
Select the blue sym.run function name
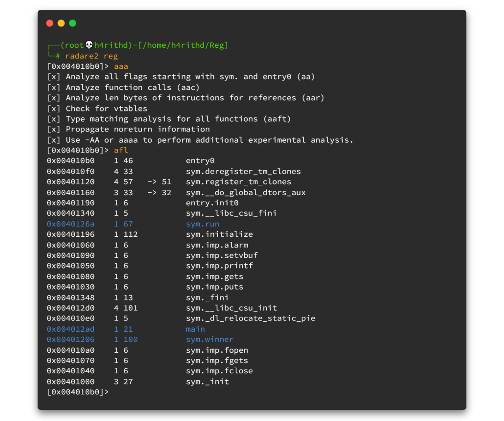click(x=202, y=224)
